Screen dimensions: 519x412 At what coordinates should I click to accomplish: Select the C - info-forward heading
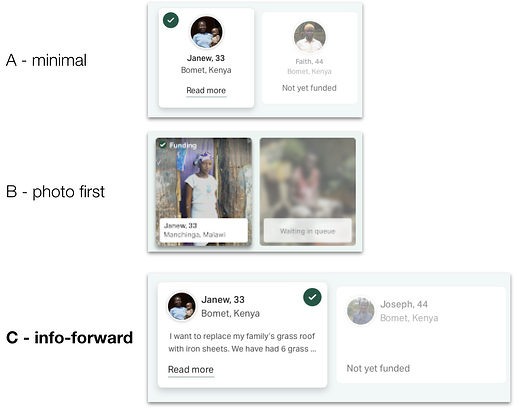pos(69,337)
